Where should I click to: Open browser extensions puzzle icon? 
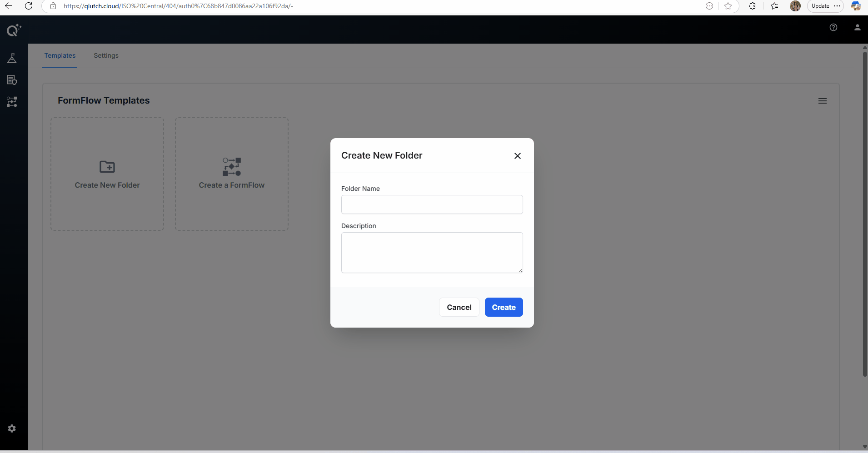point(753,6)
